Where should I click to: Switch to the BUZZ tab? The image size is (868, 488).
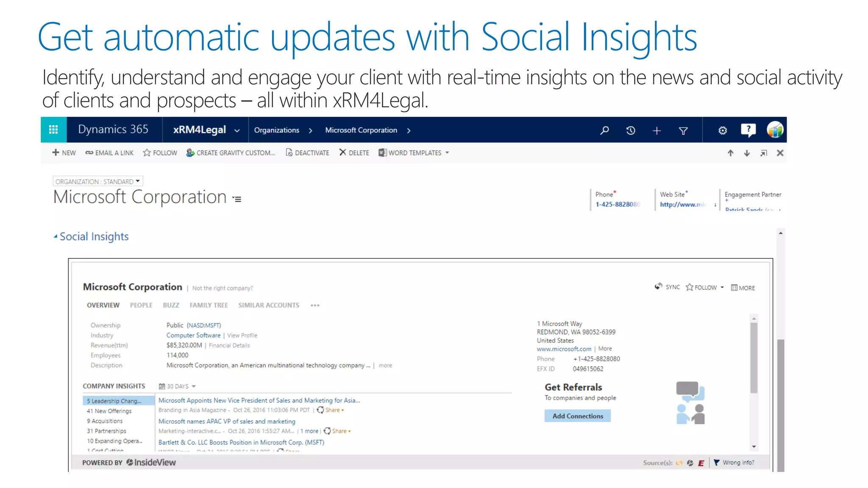(x=171, y=305)
